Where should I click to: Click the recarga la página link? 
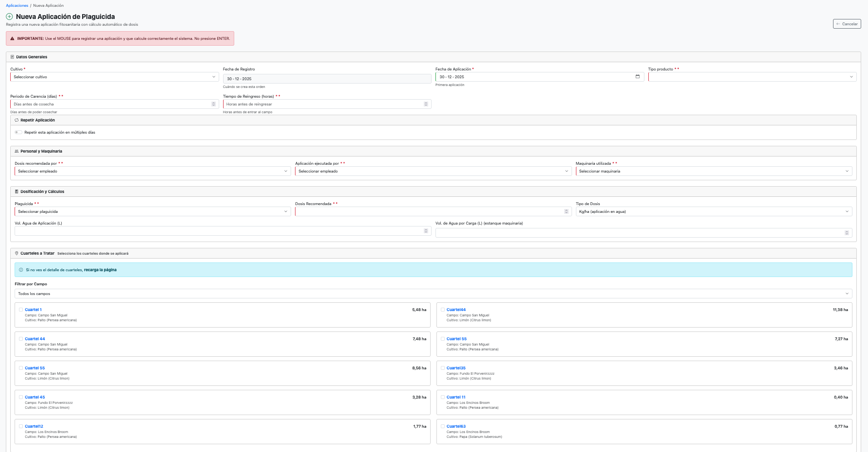pyautogui.click(x=100, y=270)
